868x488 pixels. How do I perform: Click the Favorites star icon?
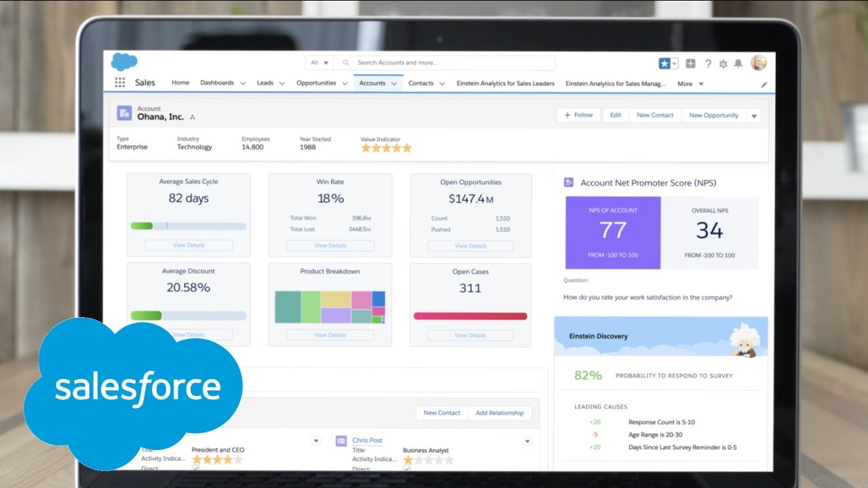pos(665,63)
